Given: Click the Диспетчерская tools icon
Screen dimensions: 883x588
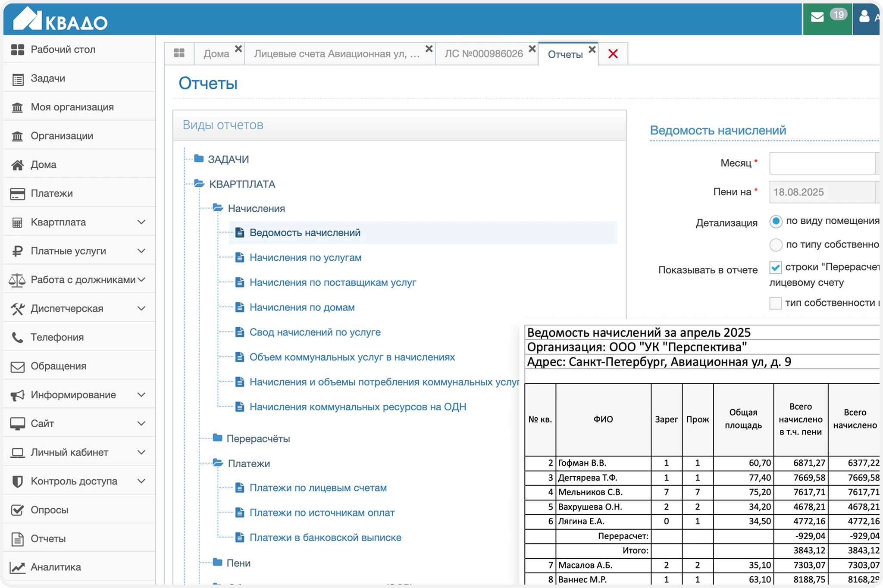Looking at the screenshot, I should click(17, 309).
